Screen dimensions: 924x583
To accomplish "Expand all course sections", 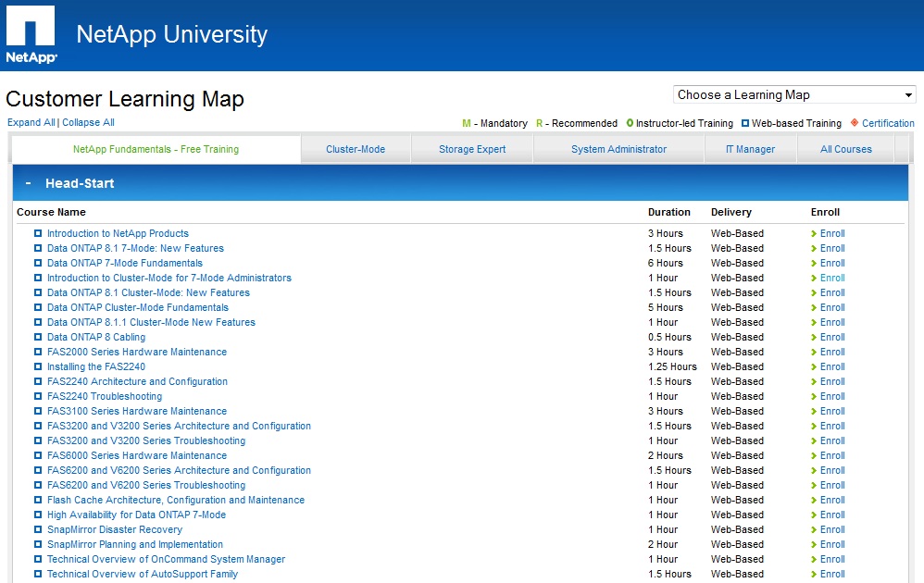I will click(31, 122).
